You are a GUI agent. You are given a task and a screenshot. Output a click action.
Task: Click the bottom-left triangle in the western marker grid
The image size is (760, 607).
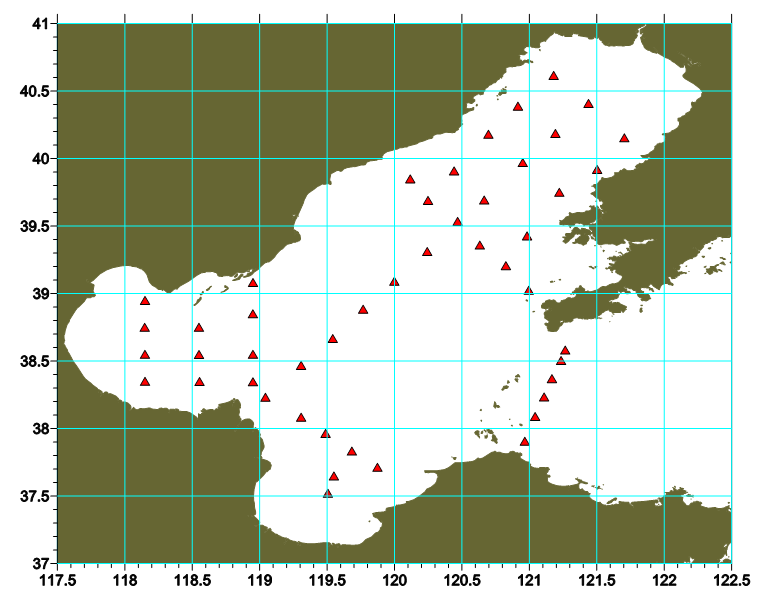(145, 382)
